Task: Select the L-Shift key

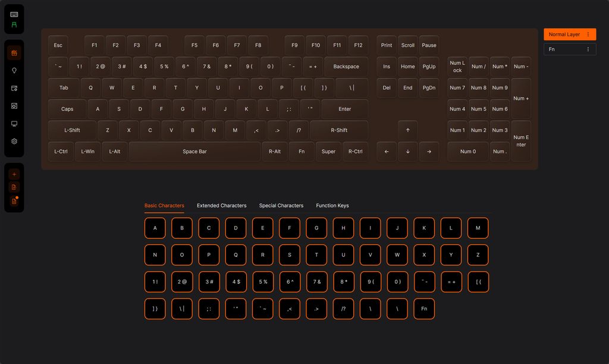Action: pyautogui.click(x=72, y=130)
